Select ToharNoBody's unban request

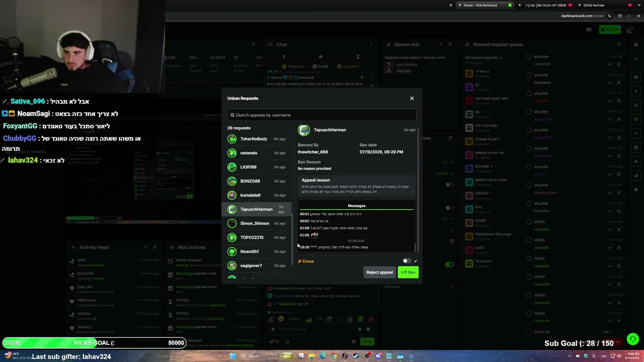point(257,139)
